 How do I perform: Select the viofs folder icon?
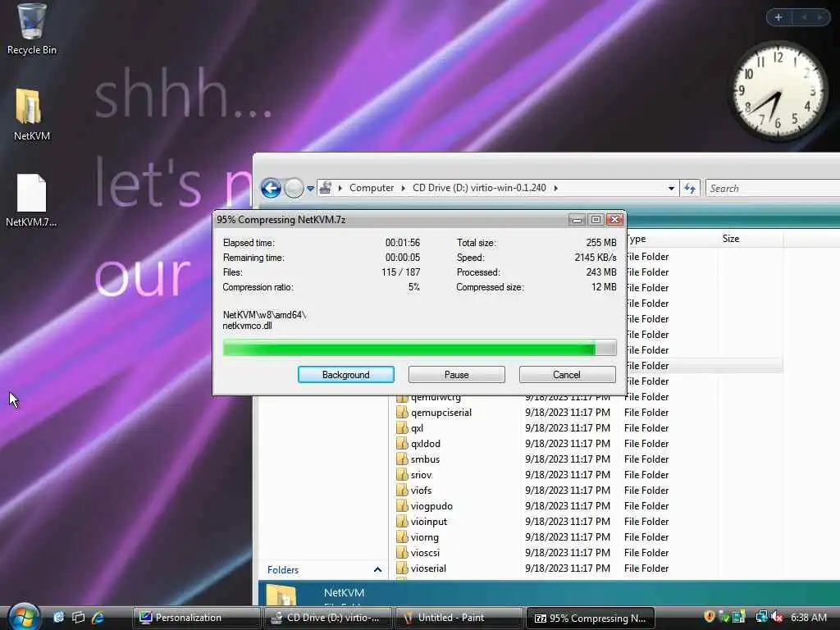[402, 491]
